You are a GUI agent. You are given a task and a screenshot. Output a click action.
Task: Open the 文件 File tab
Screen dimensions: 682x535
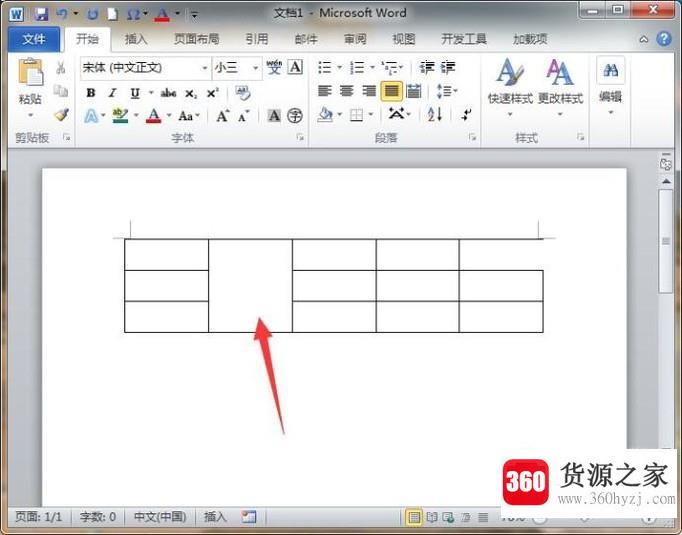pyautogui.click(x=33, y=39)
